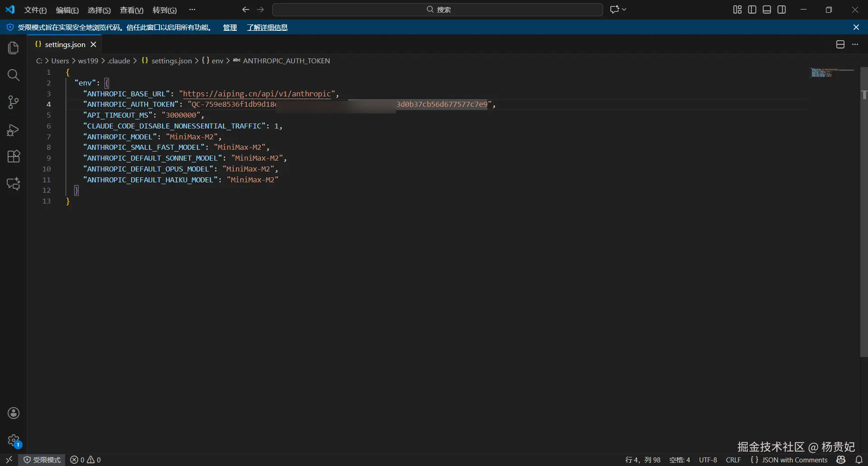Image resolution: width=868 pixels, height=466 pixels.
Task: Click the "3000000" timeout value
Action: click(x=181, y=115)
